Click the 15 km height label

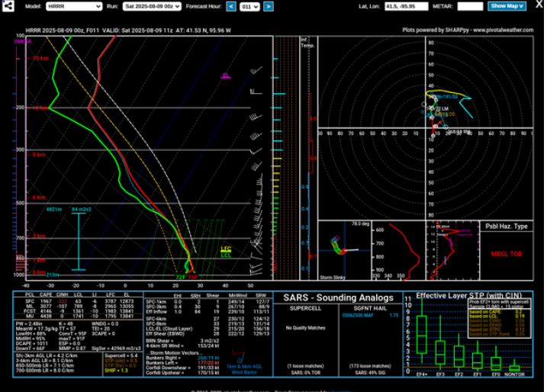click(x=40, y=58)
